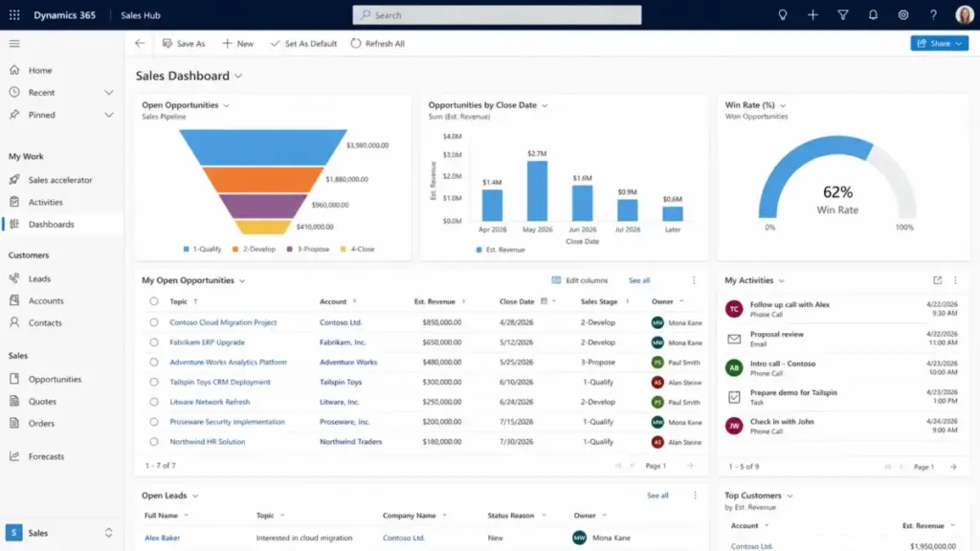Open the advanced find filter icon
The width and height of the screenshot is (980, 551).
coord(842,15)
